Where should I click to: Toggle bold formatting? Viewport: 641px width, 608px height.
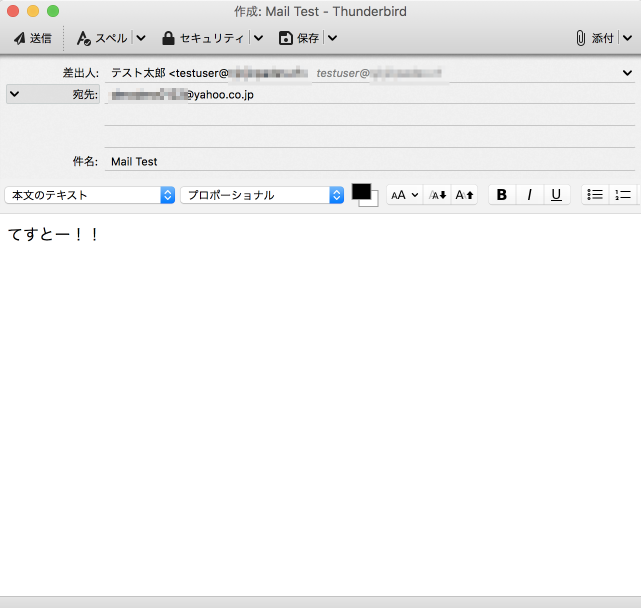(502, 195)
